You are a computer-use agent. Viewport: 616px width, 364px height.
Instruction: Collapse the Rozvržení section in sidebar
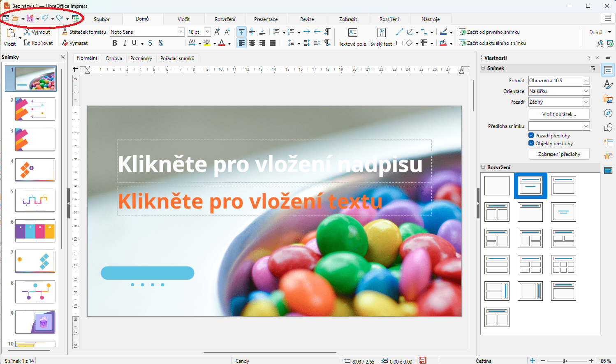pos(483,167)
